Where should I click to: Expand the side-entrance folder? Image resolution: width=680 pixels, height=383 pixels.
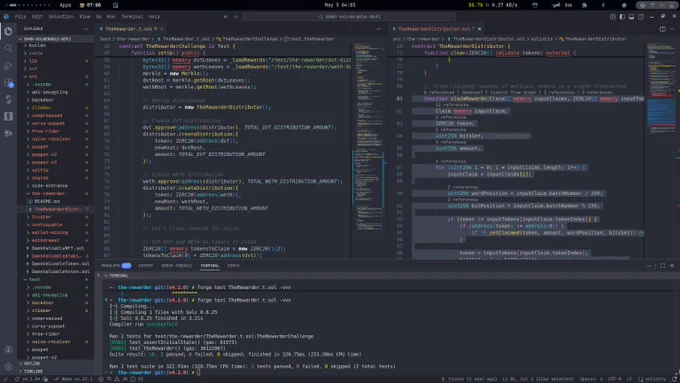pos(56,186)
